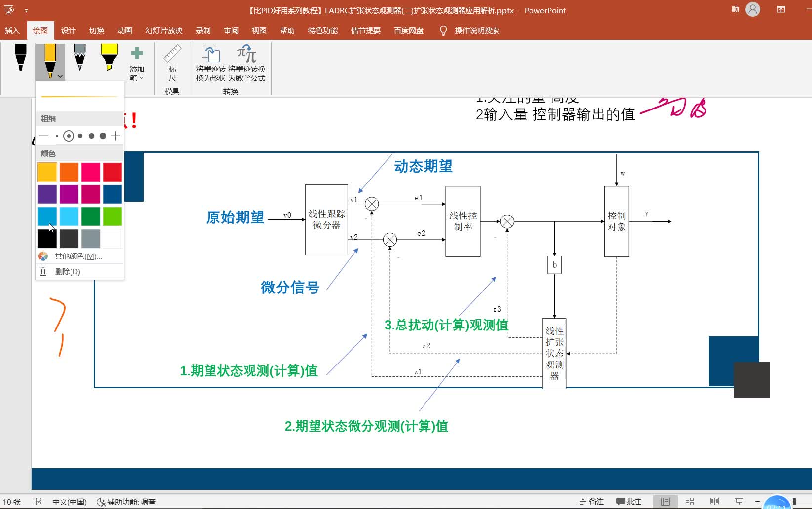Open the Insert (插入) tab
Image resolution: width=812 pixels, height=509 pixels.
12,30
